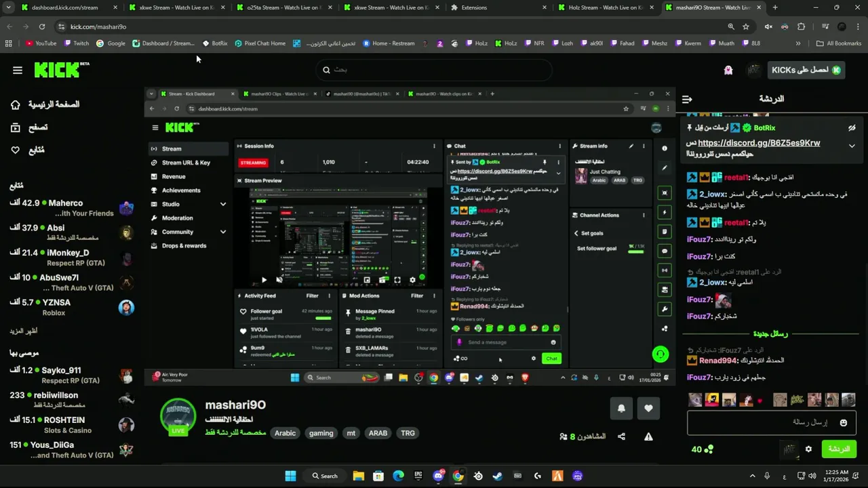Viewport: 868px width, 488px height.
Task: Open rebiiwillson recommended channel
Action: (71, 400)
